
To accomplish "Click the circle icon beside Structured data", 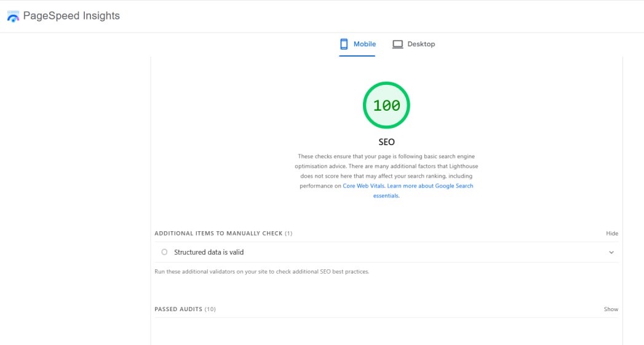I will (164, 252).
